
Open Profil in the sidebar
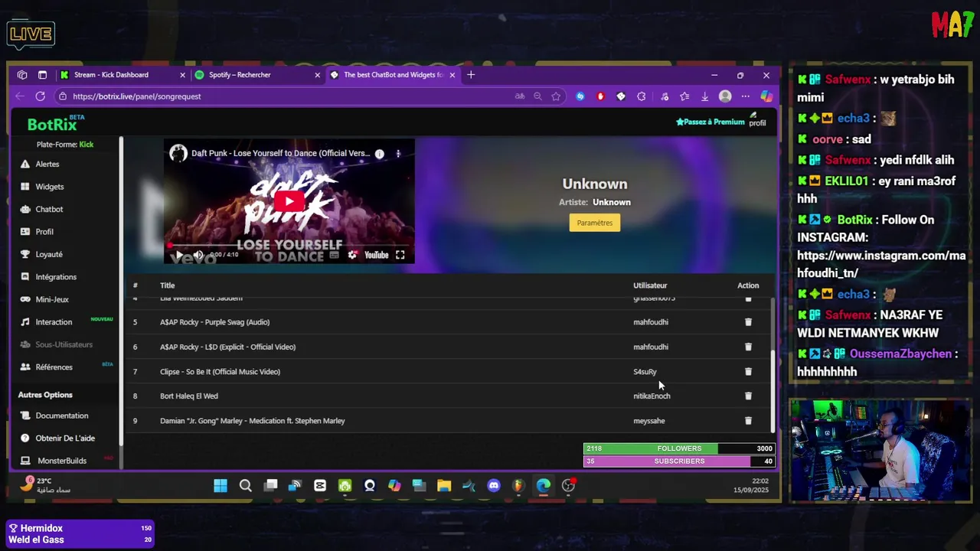[44, 232]
